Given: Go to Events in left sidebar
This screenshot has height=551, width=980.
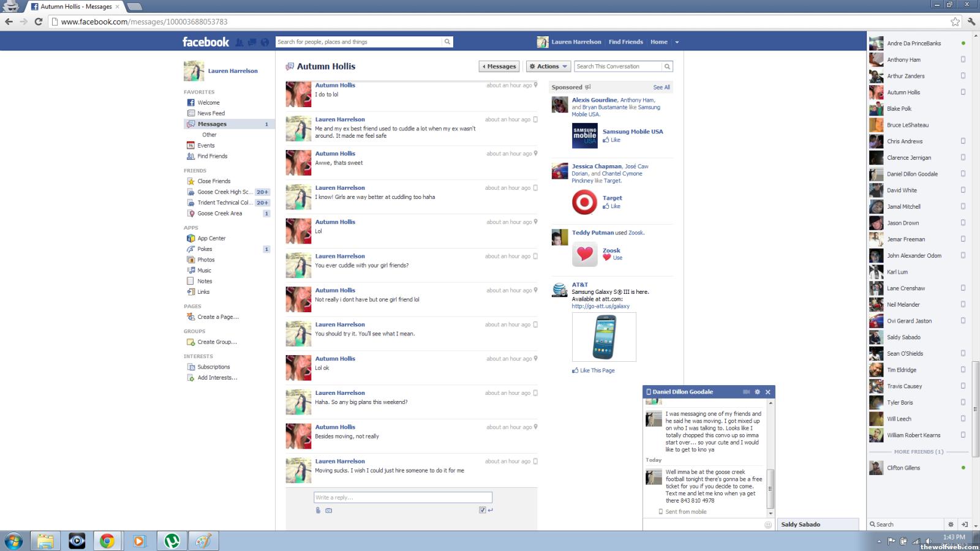Looking at the screenshot, I should click(206, 145).
